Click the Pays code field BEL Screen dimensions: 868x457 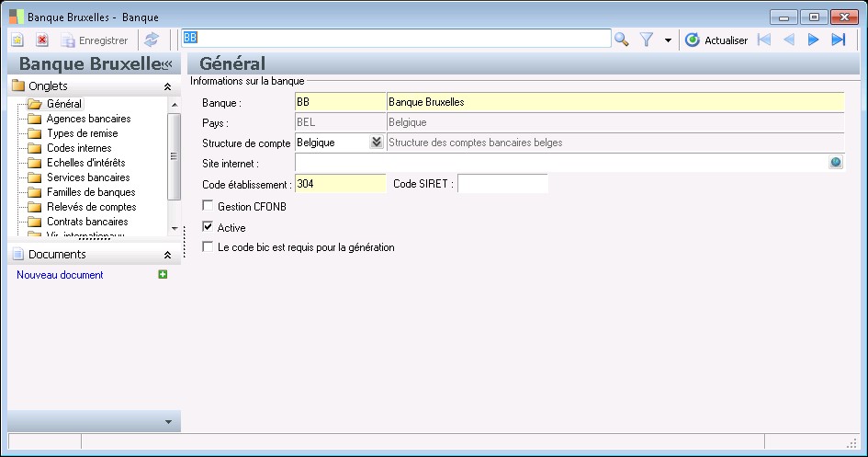coord(340,122)
